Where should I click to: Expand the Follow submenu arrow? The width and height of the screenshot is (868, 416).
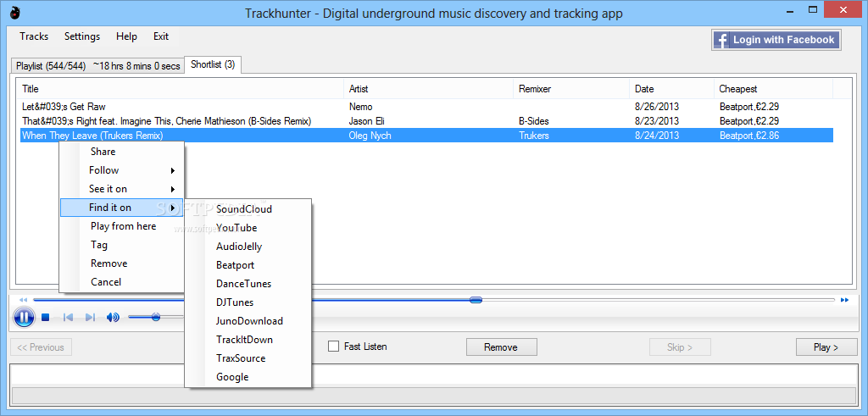tap(173, 170)
